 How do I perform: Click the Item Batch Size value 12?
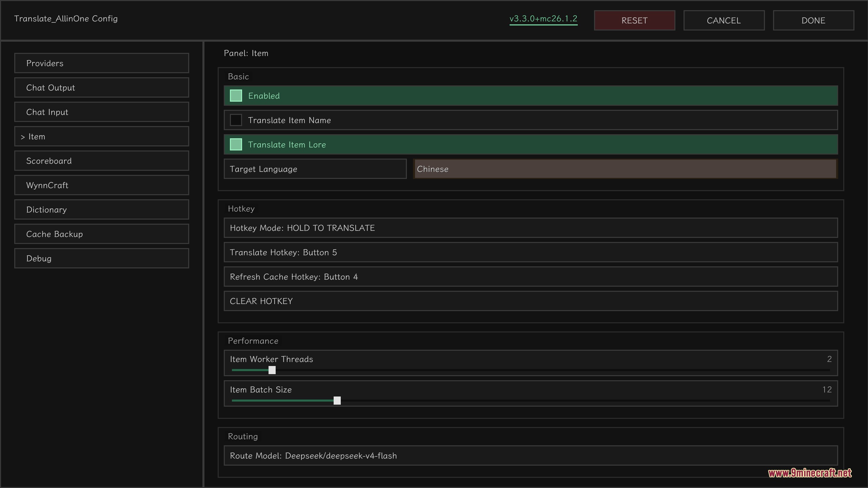827,389
